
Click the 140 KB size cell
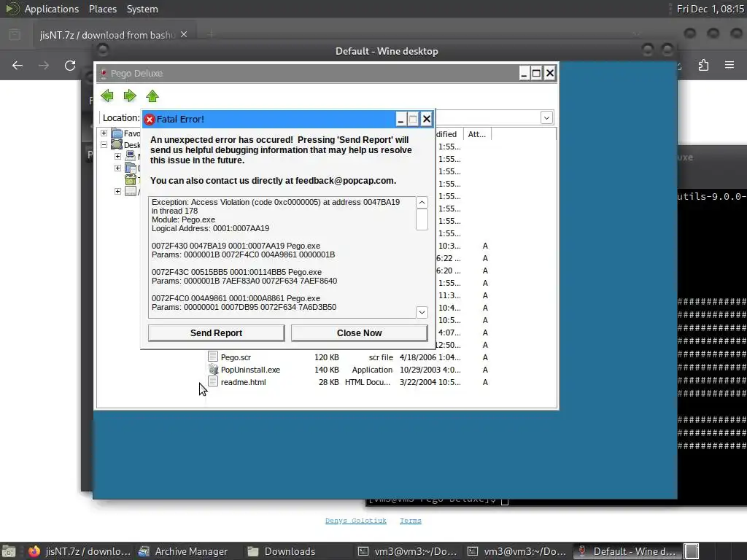point(326,370)
